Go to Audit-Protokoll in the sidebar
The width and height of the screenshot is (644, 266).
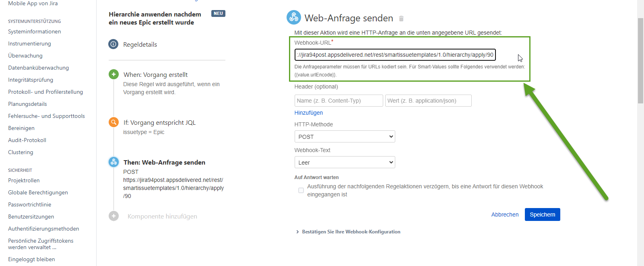pyautogui.click(x=27, y=140)
